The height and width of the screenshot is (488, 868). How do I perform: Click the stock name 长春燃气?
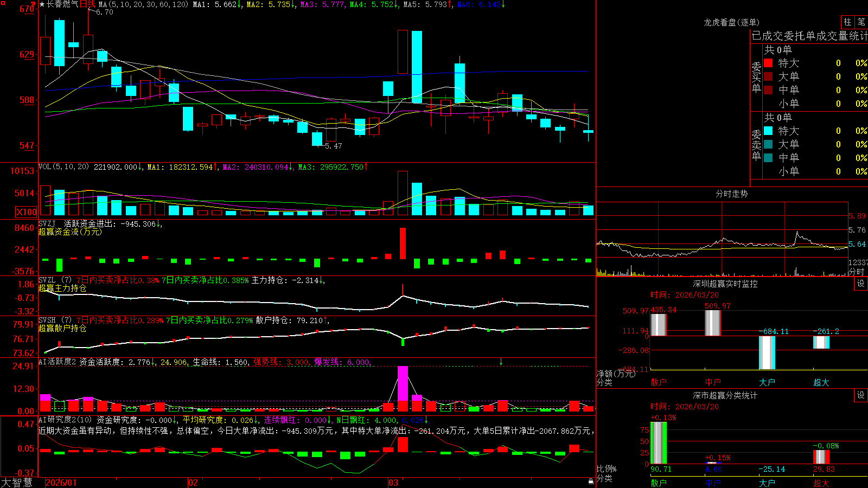click(63, 4)
